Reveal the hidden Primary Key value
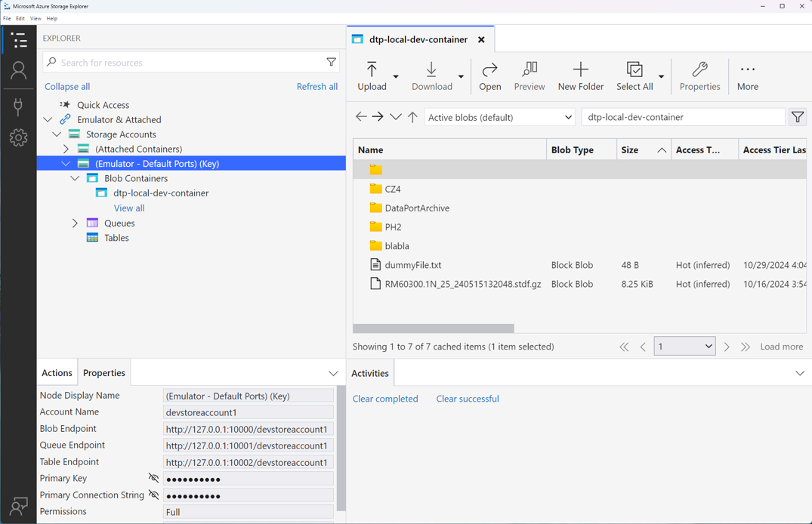The image size is (812, 524). 153,478
